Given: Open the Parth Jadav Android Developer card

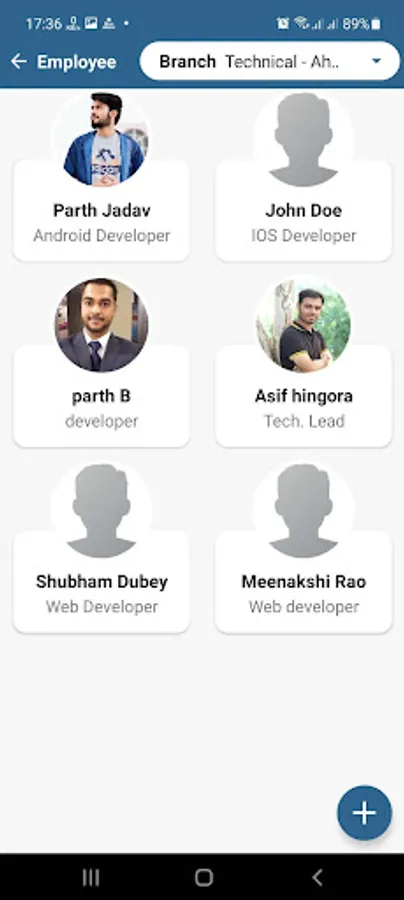Looking at the screenshot, I should [x=102, y=211].
